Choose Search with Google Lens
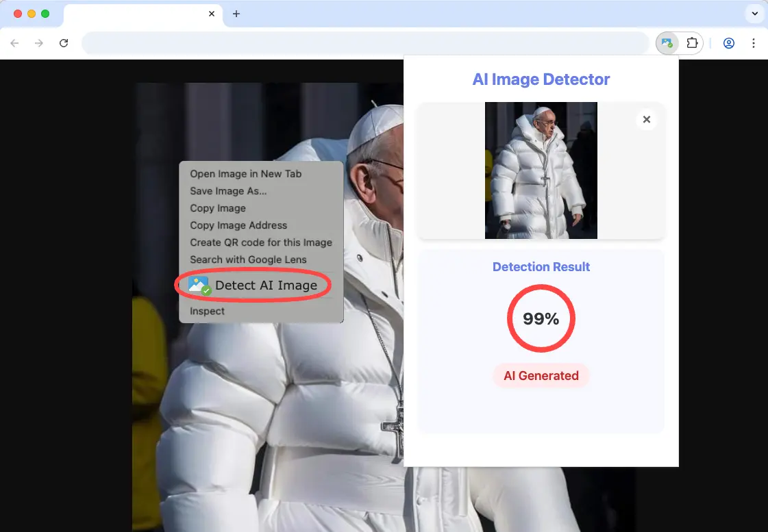Screen dimensions: 768x532 [x=248, y=259]
